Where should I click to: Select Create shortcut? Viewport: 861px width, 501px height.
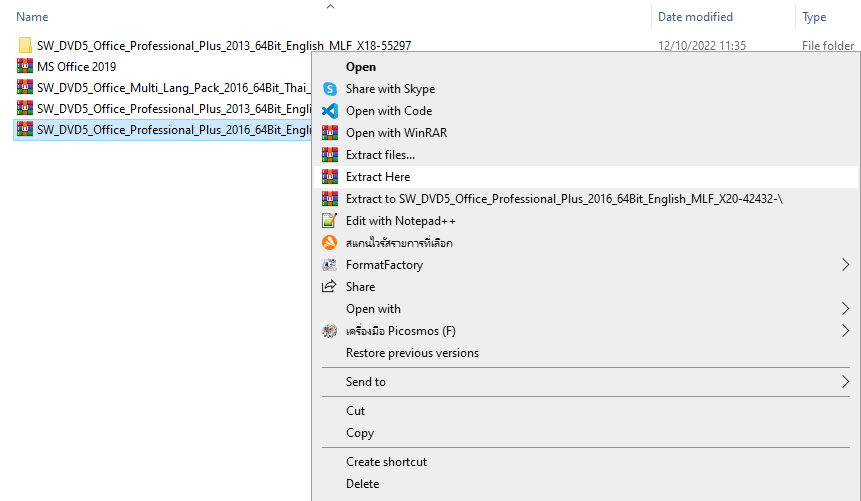(386, 462)
